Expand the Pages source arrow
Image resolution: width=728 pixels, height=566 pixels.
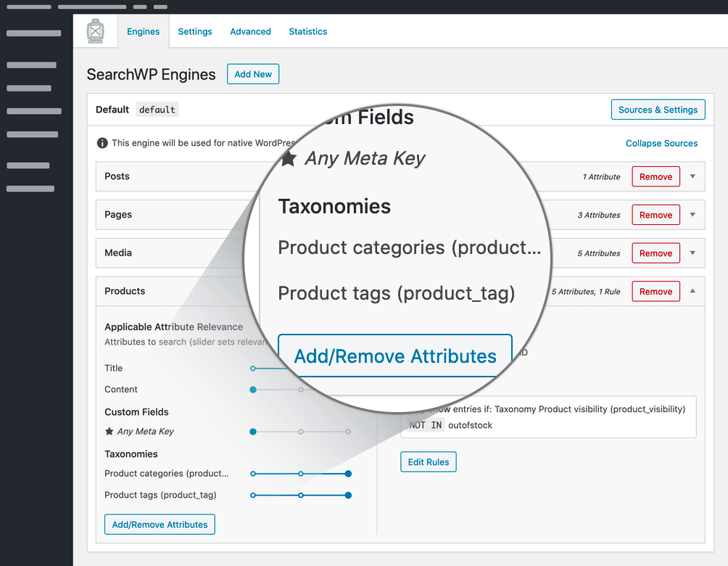[692, 215]
